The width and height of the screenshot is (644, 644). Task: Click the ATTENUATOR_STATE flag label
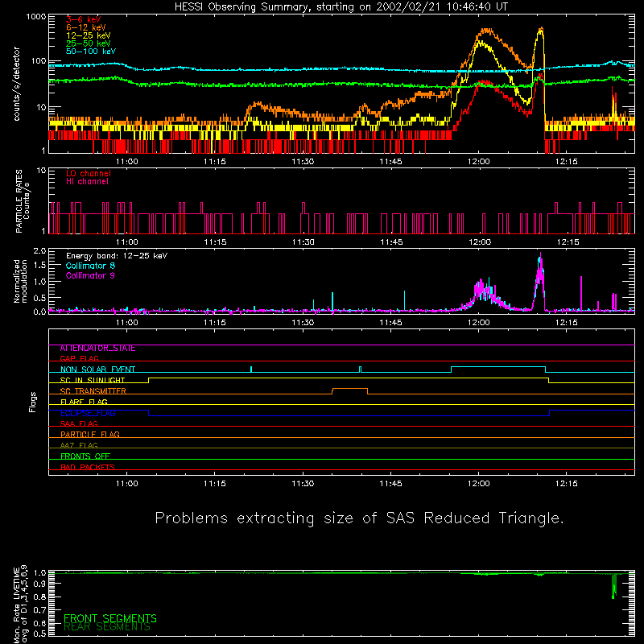97,349
